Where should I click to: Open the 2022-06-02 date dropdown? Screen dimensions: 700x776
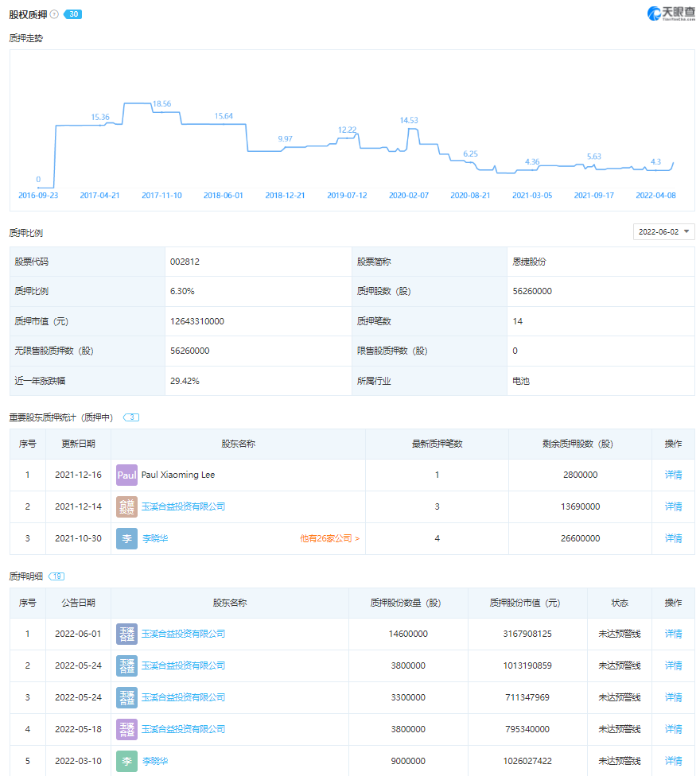(x=663, y=231)
